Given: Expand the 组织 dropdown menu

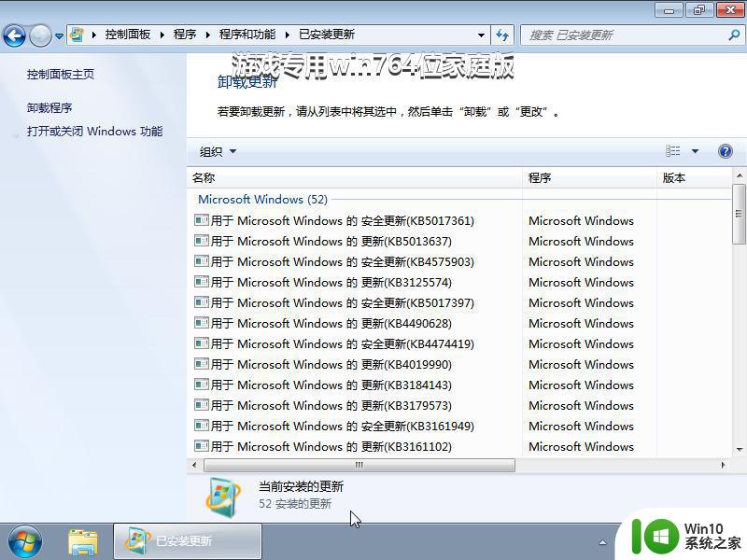Looking at the screenshot, I should click(218, 151).
